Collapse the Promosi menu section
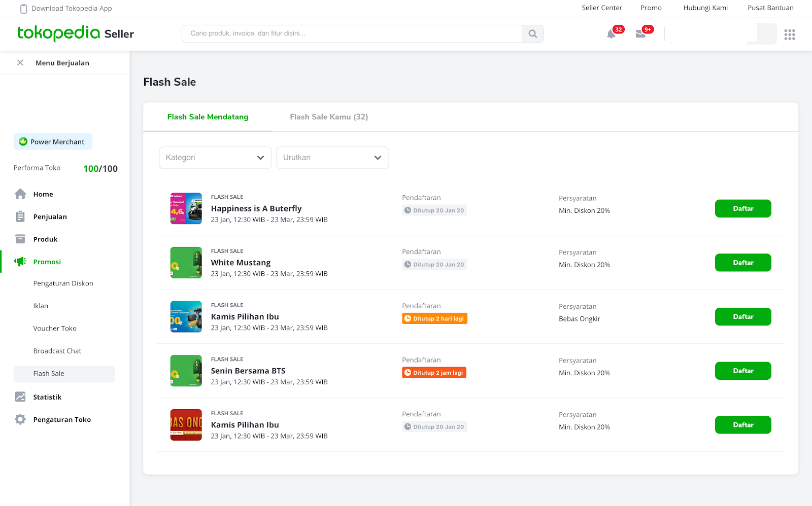 (x=47, y=262)
